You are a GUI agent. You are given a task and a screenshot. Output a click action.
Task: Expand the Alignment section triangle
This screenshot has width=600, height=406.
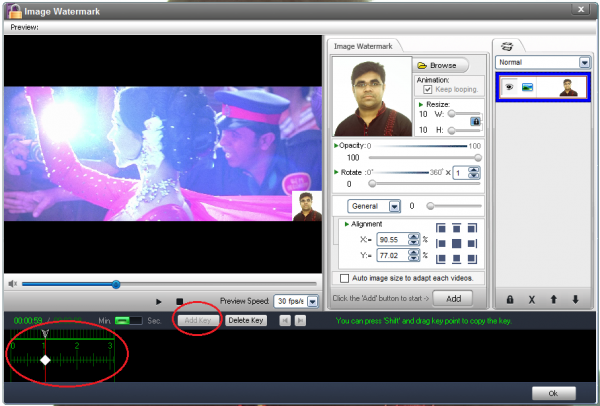pyautogui.click(x=347, y=224)
